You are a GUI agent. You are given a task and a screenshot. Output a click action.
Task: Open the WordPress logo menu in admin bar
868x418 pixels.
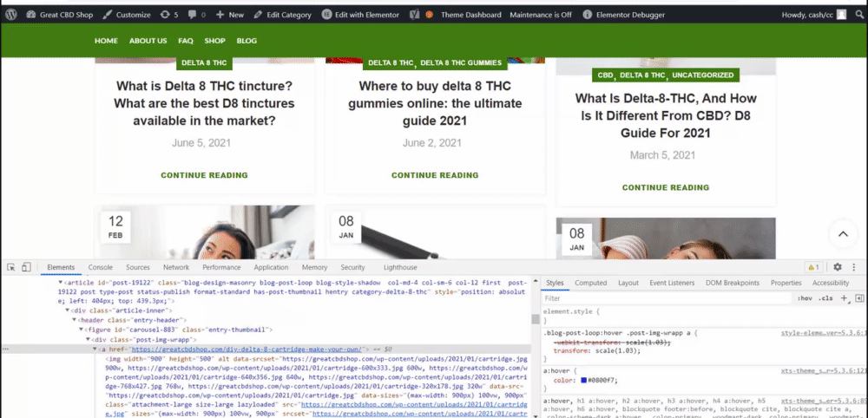point(11,15)
